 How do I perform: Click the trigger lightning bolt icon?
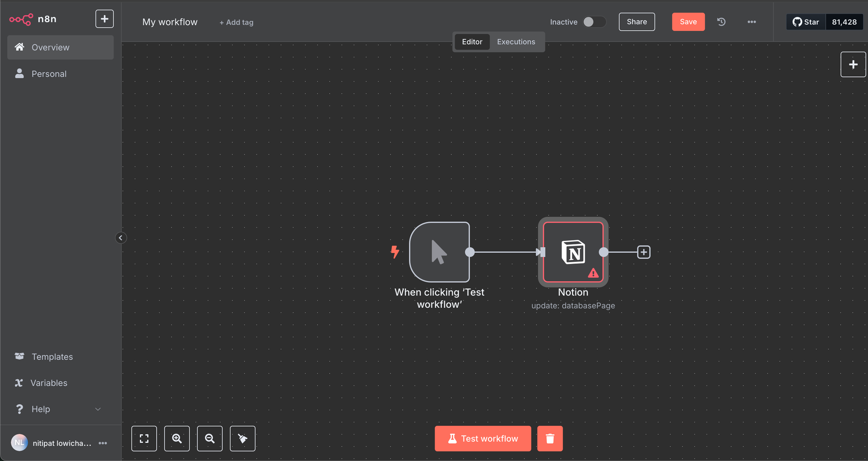[x=395, y=252]
